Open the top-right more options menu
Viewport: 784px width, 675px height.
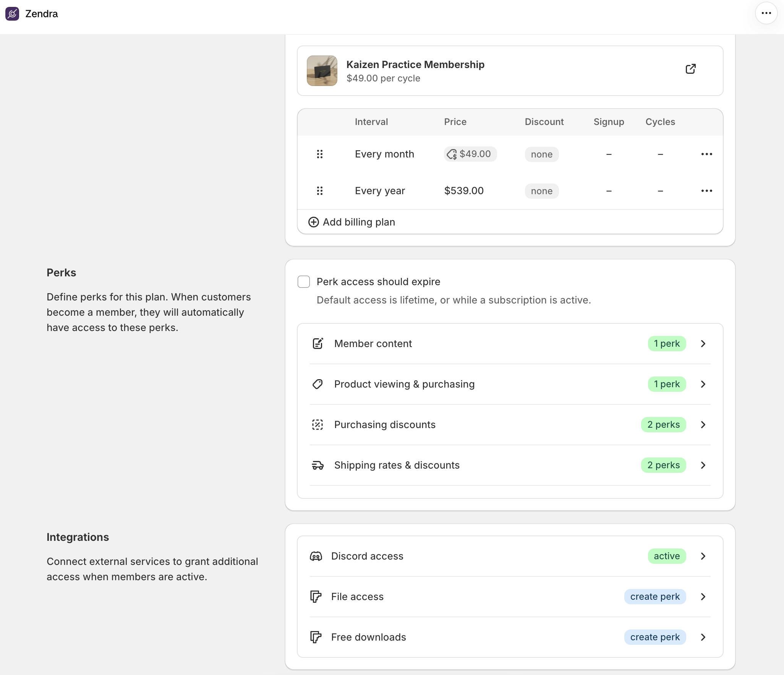766,13
